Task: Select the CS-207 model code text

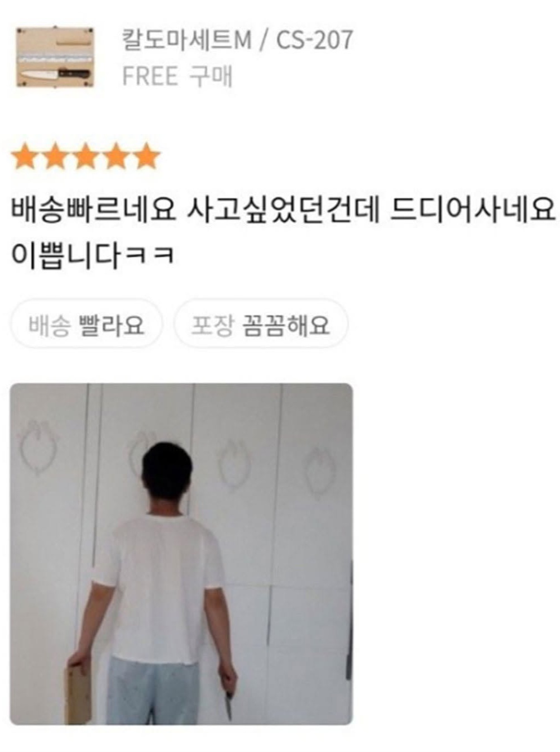Action: (314, 40)
